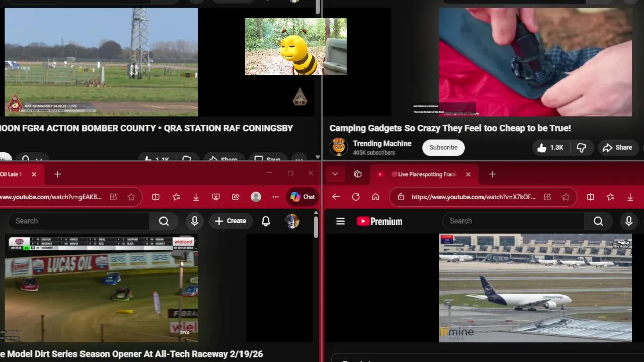Subscribe to Trending Machine
The height and width of the screenshot is (362, 644).
click(443, 147)
